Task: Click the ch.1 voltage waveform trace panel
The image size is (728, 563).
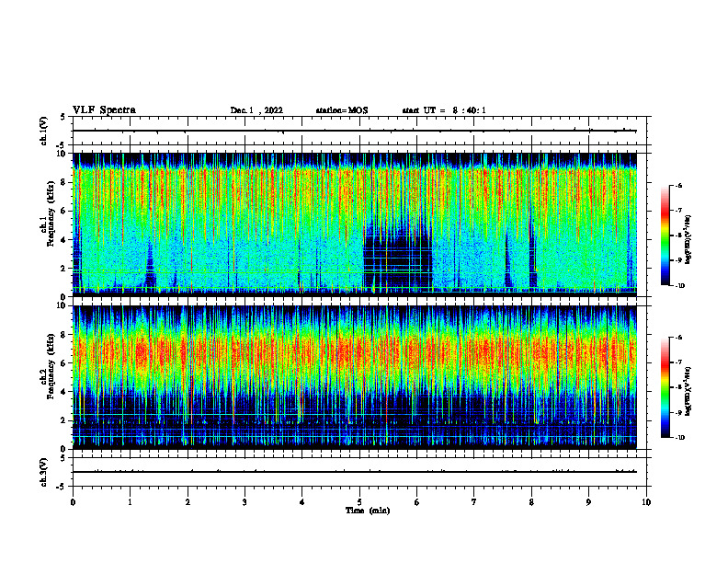Action: pyautogui.click(x=359, y=131)
